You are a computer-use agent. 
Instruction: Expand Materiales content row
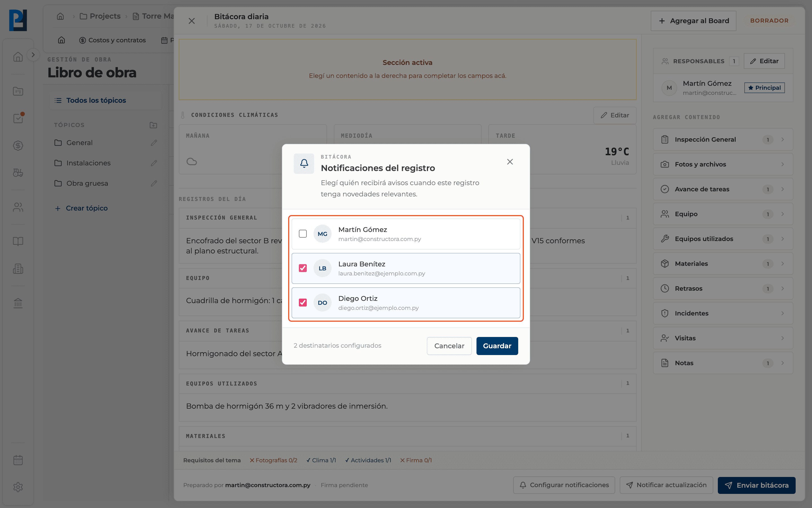723,264
